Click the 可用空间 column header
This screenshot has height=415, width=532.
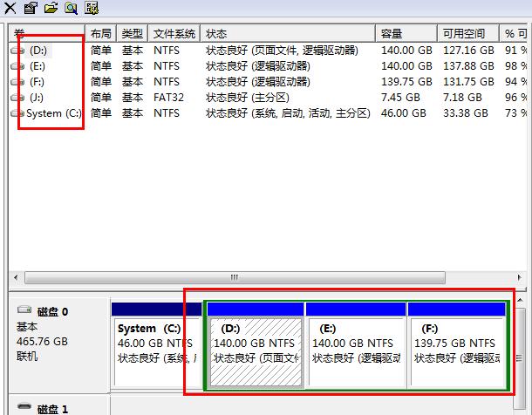pyautogui.click(x=467, y=33)
